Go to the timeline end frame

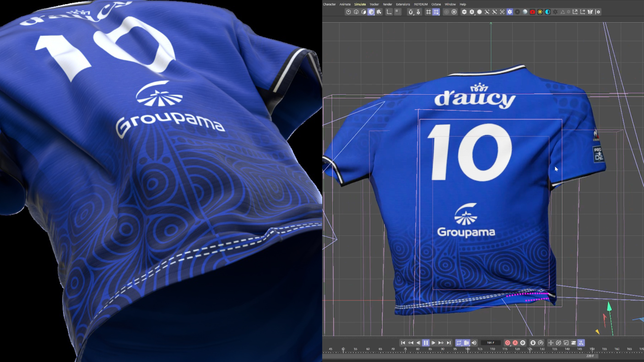tap(449, 343)
